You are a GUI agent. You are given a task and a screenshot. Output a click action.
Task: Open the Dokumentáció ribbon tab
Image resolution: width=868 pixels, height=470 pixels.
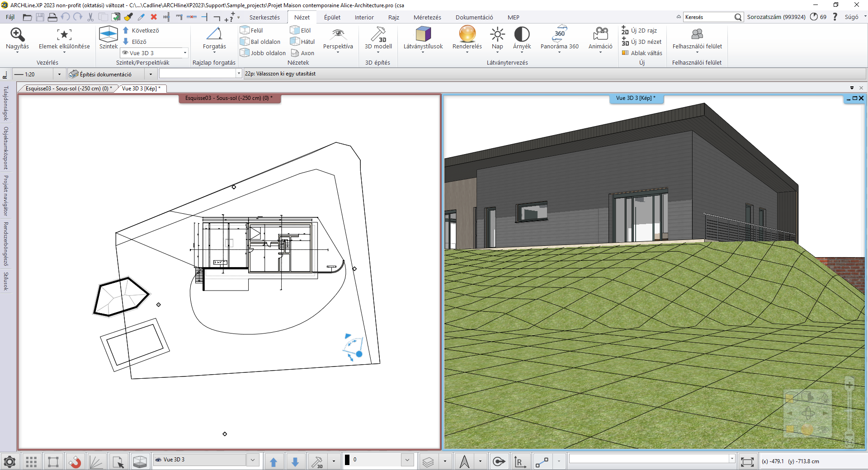point(474,17)
